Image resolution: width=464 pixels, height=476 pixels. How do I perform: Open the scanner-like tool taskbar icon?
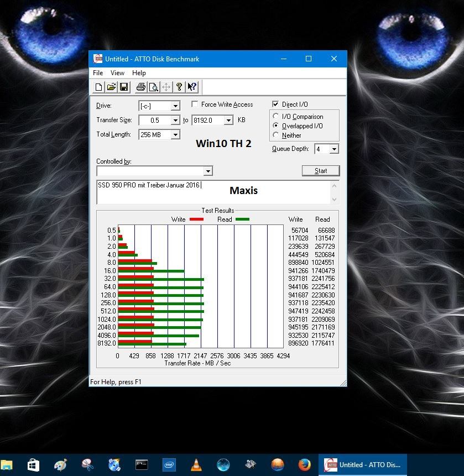[251, 464]
